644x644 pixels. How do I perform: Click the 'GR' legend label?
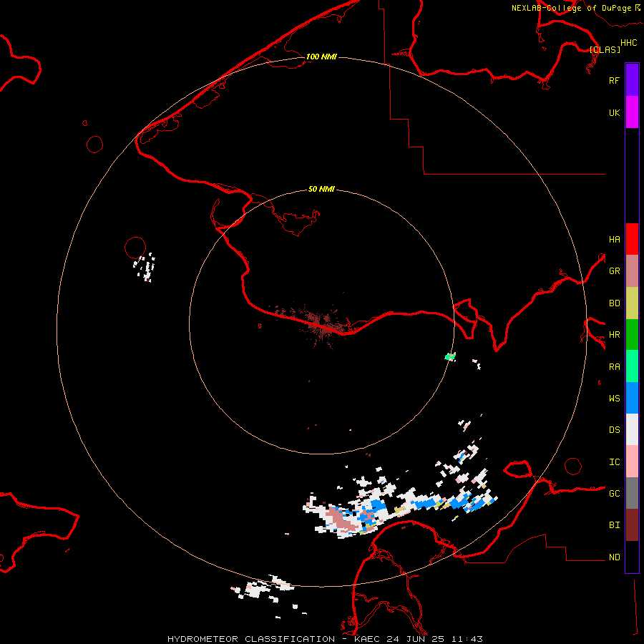coord(614,270)
